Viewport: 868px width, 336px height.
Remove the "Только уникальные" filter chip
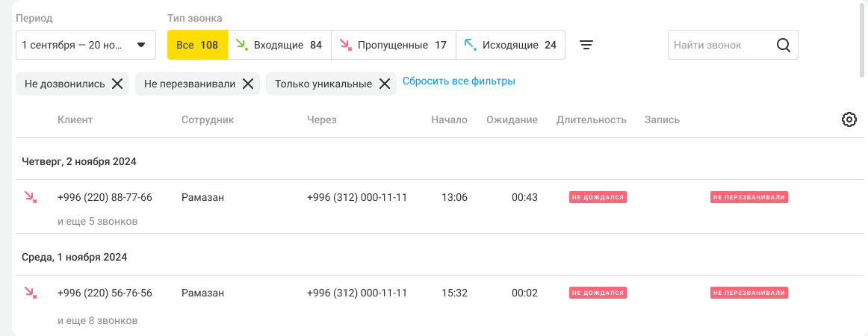pyautogui.click(x=384, y=84)
